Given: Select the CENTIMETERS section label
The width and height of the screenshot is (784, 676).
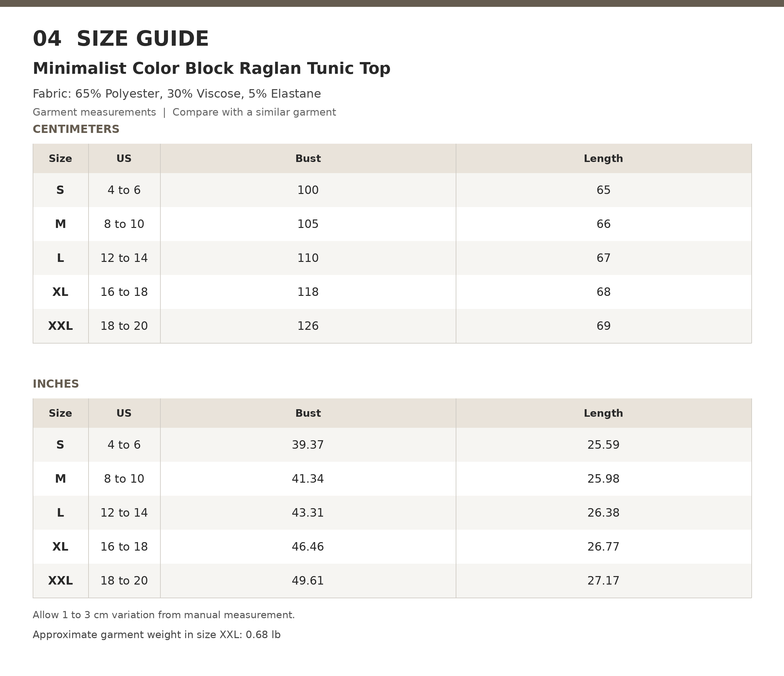Looking at the screenshot, I should [76, 129].
